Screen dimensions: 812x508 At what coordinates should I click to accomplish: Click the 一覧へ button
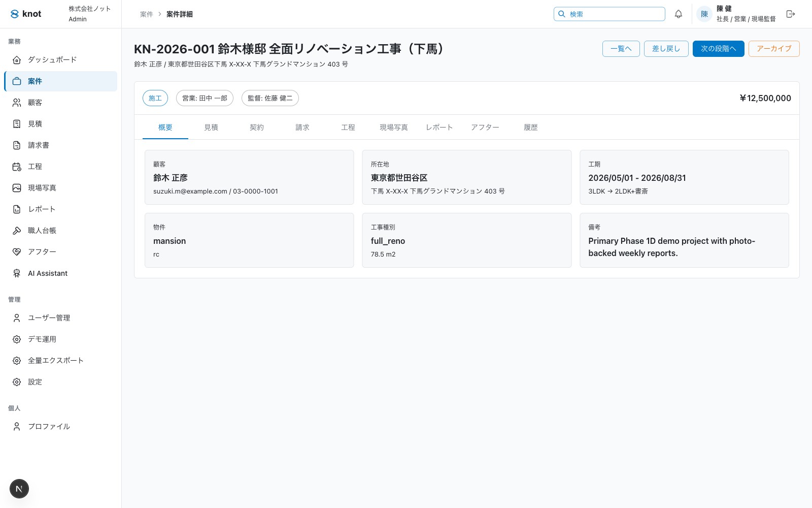621,49
